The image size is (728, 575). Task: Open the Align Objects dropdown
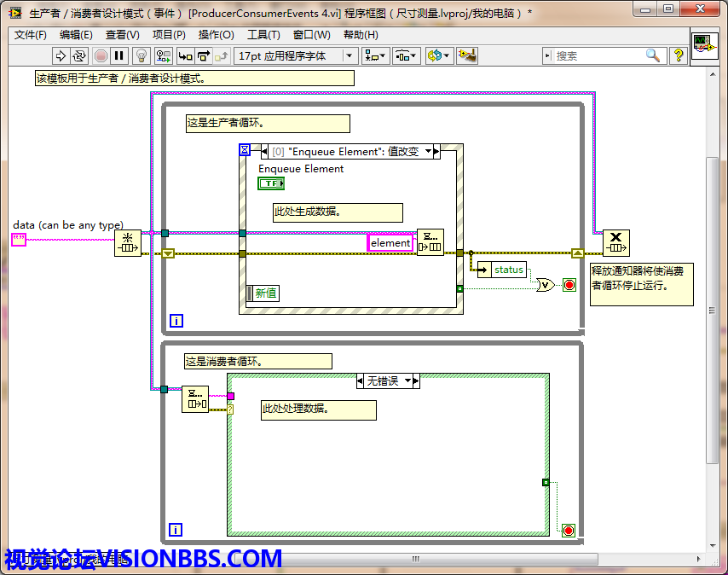[375, 55]
